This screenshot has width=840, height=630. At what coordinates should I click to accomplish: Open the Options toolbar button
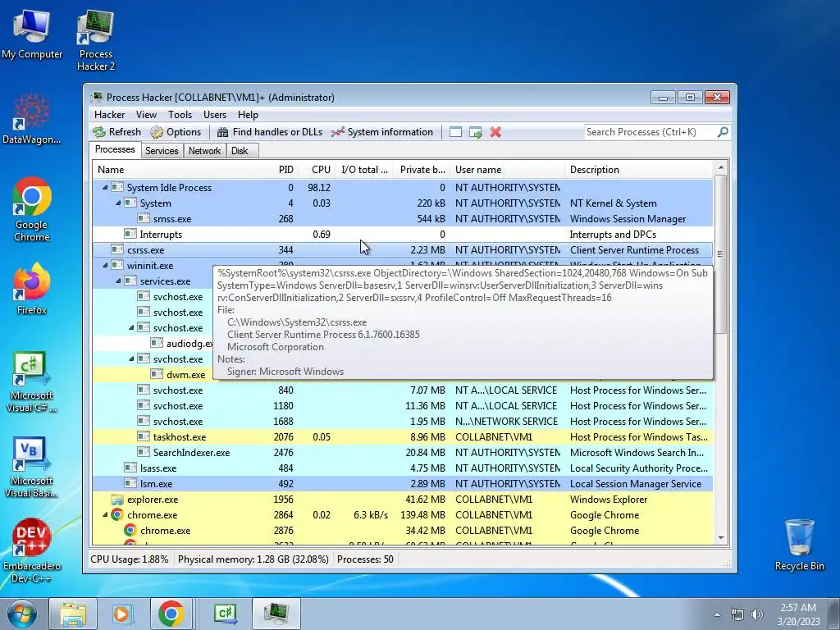coord(176,132)
